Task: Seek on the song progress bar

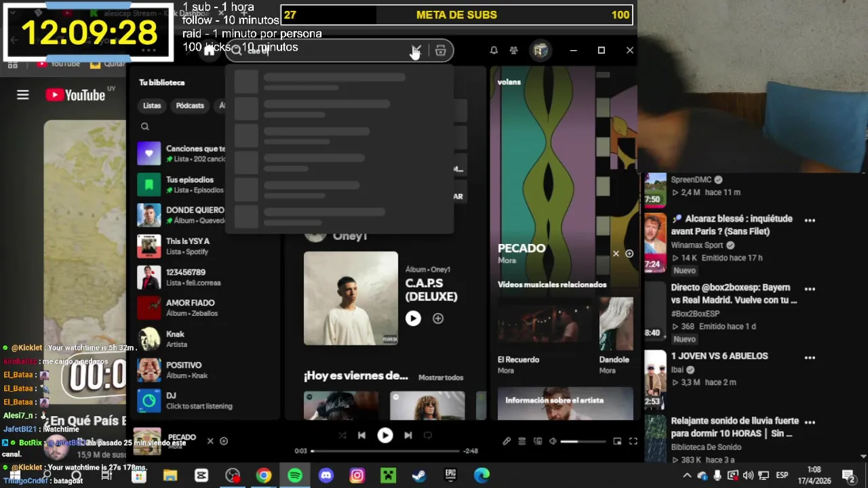Action: (385, 451)
